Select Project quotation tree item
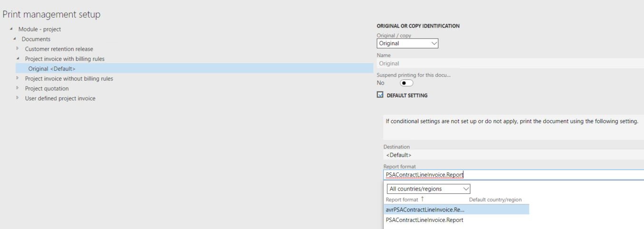Image resolution: width=644 pixels, height=229 pixels. pyautogui.click(x=47, y=88)
